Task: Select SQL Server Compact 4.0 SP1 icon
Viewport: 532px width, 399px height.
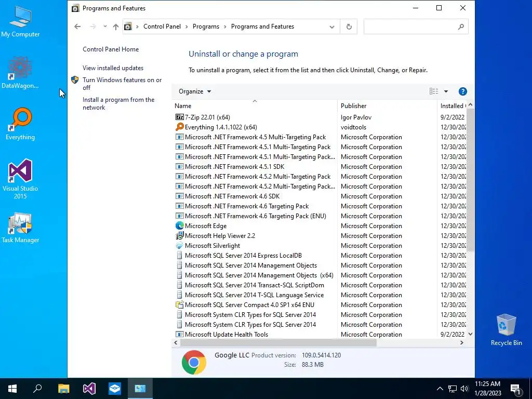Action: [179, 304]
